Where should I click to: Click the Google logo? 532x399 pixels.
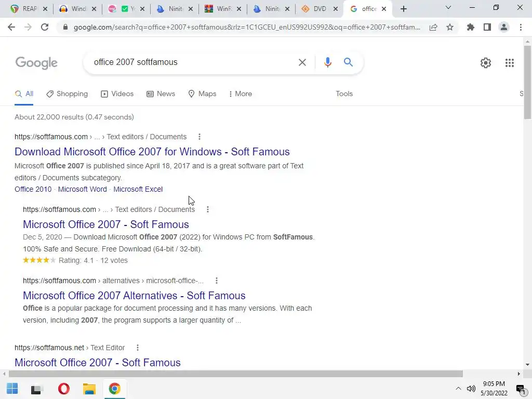pos(36,63)
